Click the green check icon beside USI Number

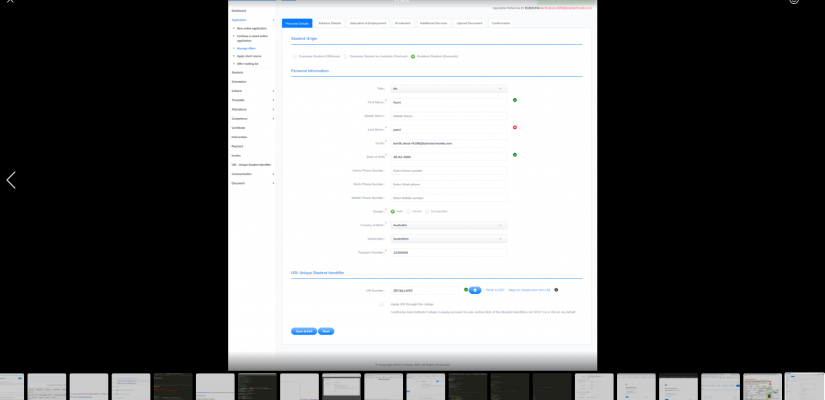coord(466,290)
